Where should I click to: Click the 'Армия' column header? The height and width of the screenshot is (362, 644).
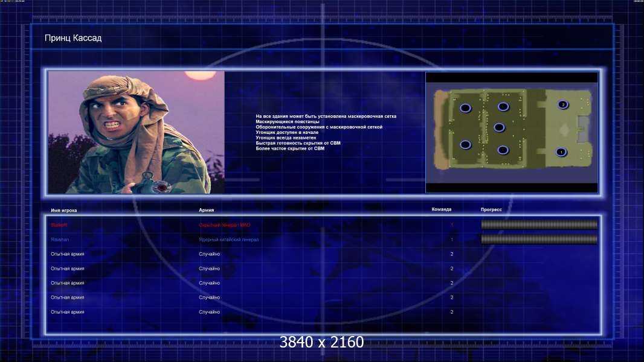coord(206,210)
